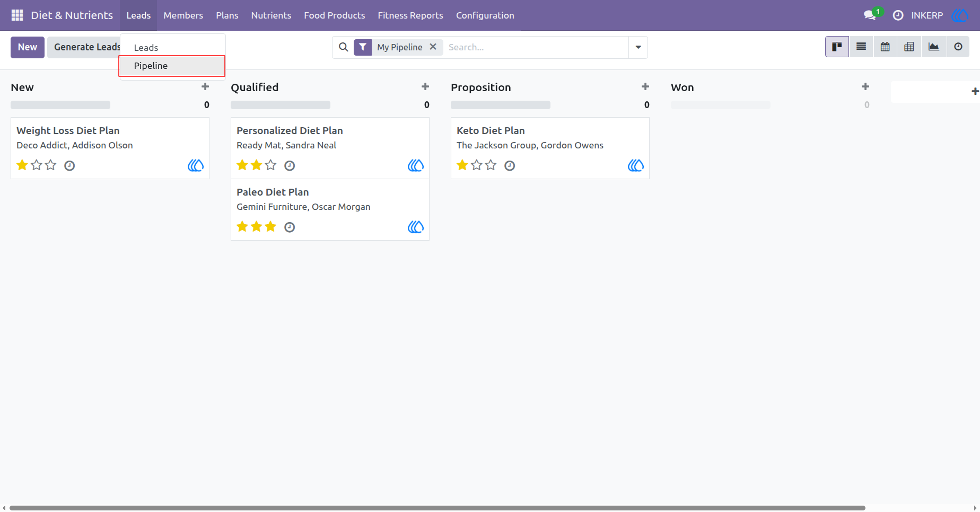The width and height of the screenshot is (980, 512).
Task: Toggle second star on Personalized Diet Plan
Action: [257, 165]
